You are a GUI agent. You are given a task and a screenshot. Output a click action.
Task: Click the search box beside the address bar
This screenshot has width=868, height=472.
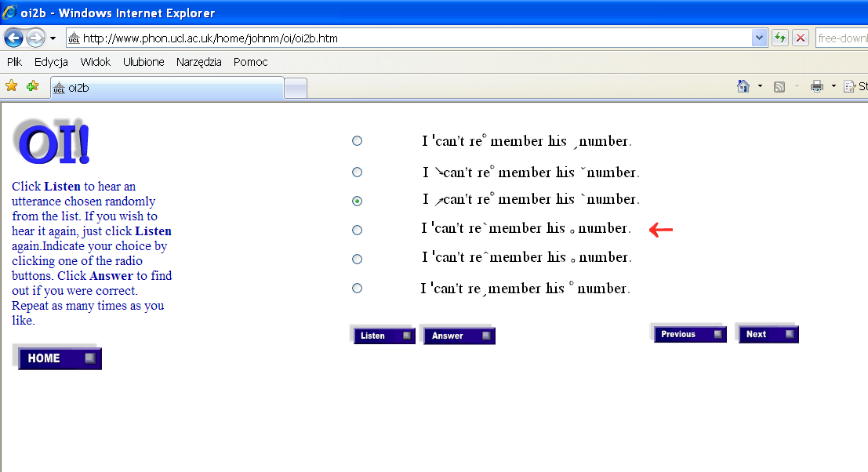841,38
